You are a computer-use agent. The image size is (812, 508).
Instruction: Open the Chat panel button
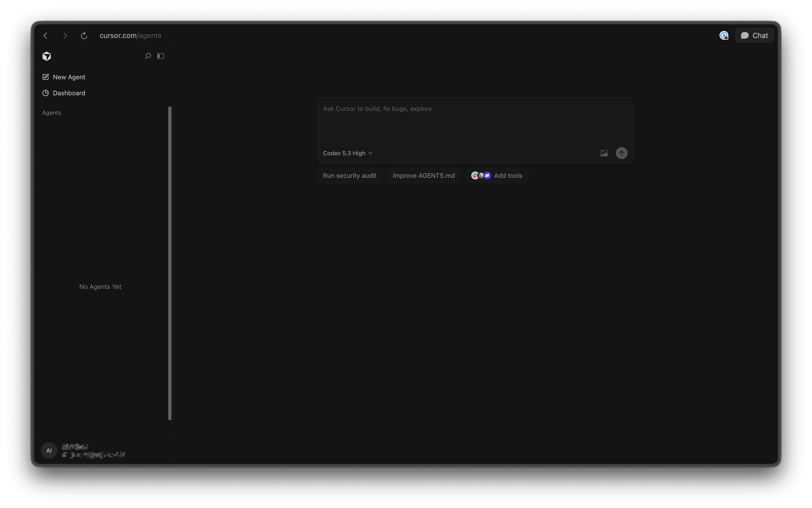point(754,36)
